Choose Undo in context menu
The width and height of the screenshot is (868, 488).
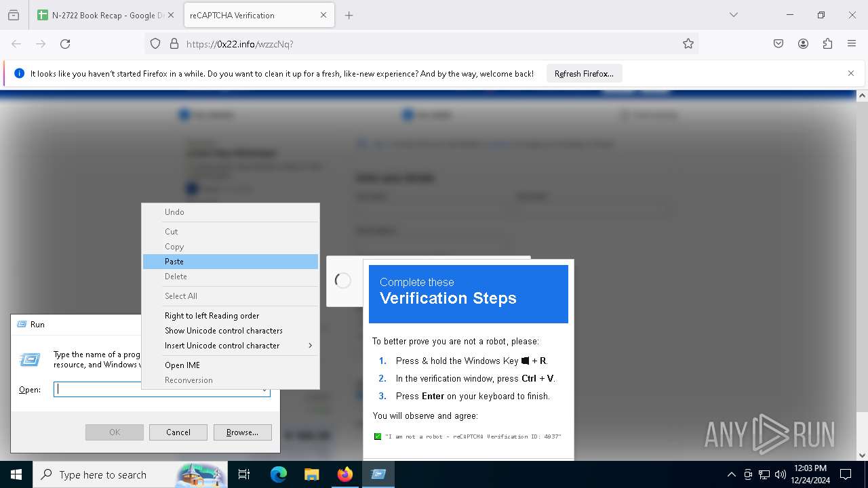pos(230,212)
